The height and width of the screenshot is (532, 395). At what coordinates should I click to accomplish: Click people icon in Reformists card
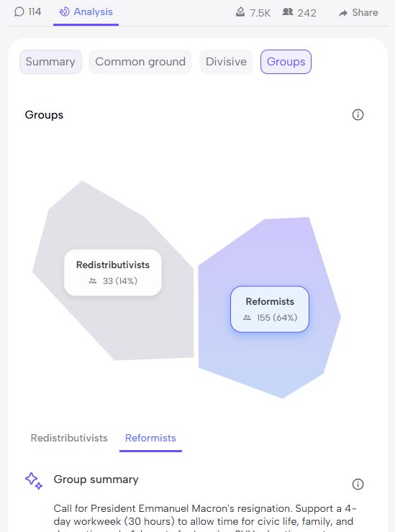click(247, 318)
